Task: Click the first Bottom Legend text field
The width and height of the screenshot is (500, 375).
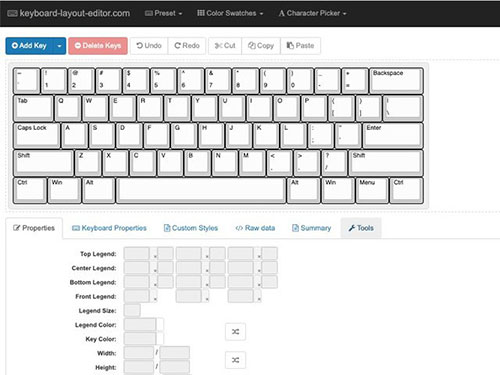Action: point(137,282)
